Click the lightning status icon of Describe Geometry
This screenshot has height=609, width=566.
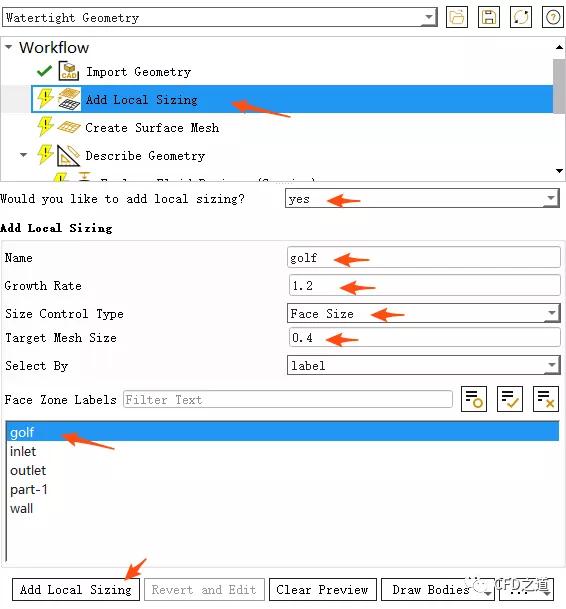click(x=45, y=154)
